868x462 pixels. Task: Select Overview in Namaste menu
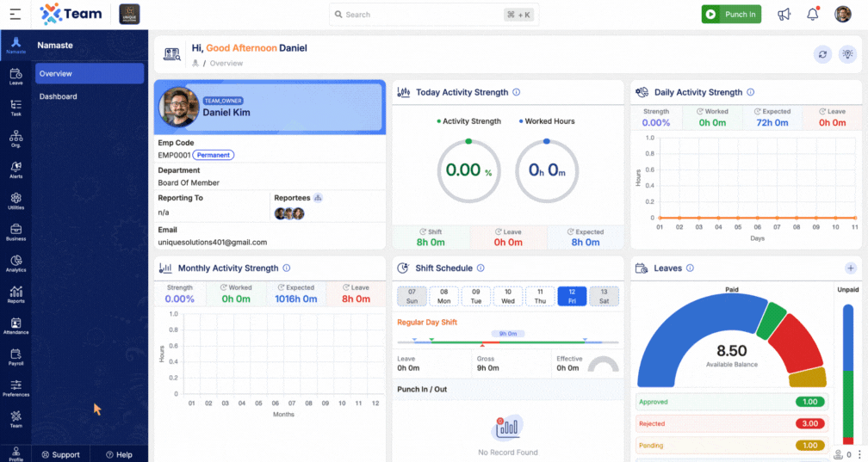click(x=89, y=74)
